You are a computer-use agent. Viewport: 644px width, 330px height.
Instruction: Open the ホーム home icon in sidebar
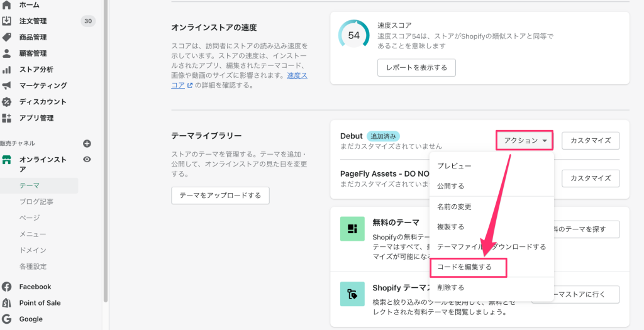(6, 5)
